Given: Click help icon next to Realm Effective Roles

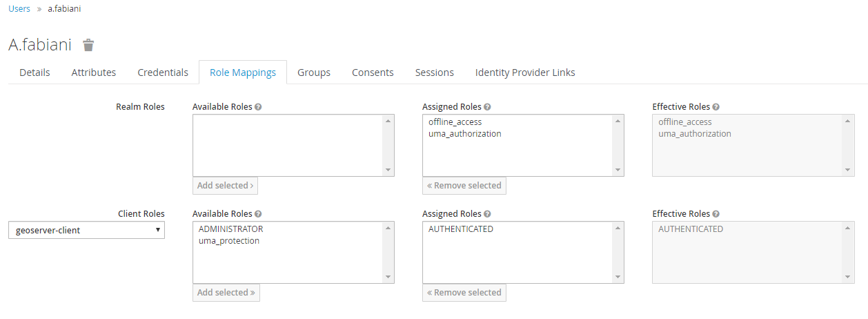Looking at the screenshot, I should pyautogui.click(x=716, y=107).
